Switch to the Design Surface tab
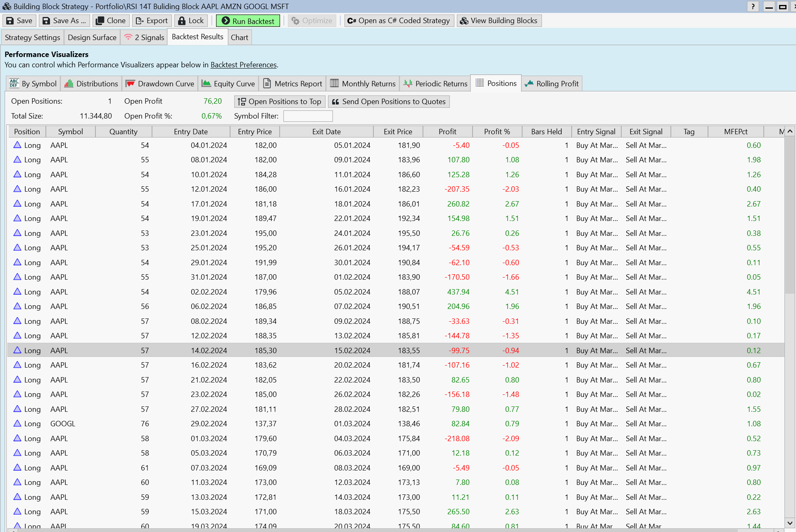 coord(92,37)
